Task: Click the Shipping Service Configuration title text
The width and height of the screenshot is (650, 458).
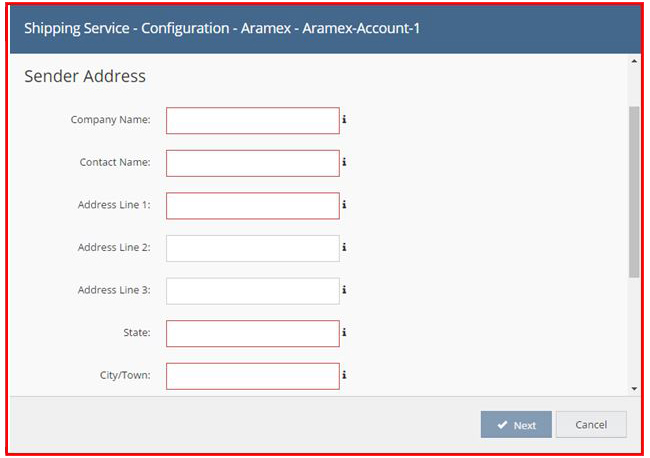Action: point(222,28)
